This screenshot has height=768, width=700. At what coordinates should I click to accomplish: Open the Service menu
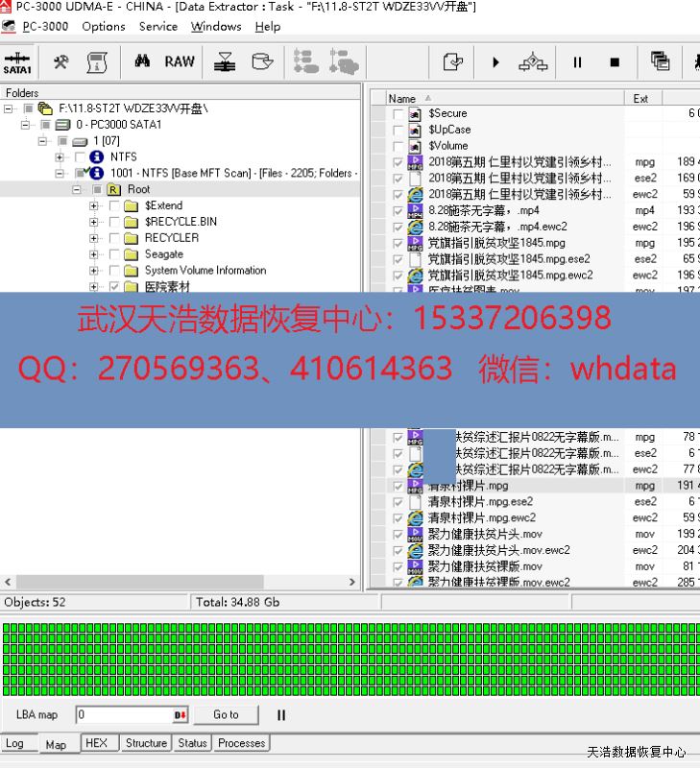click(x=157, y=27)
